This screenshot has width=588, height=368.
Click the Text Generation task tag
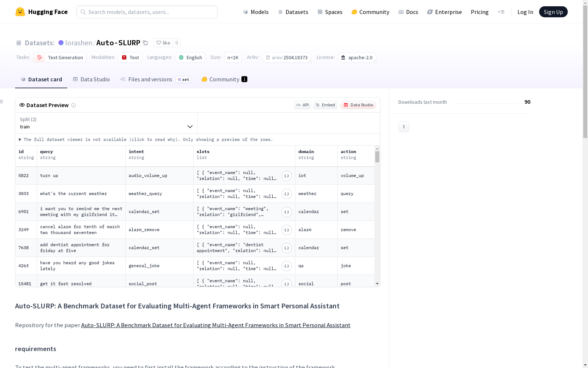tap(60, 57)
